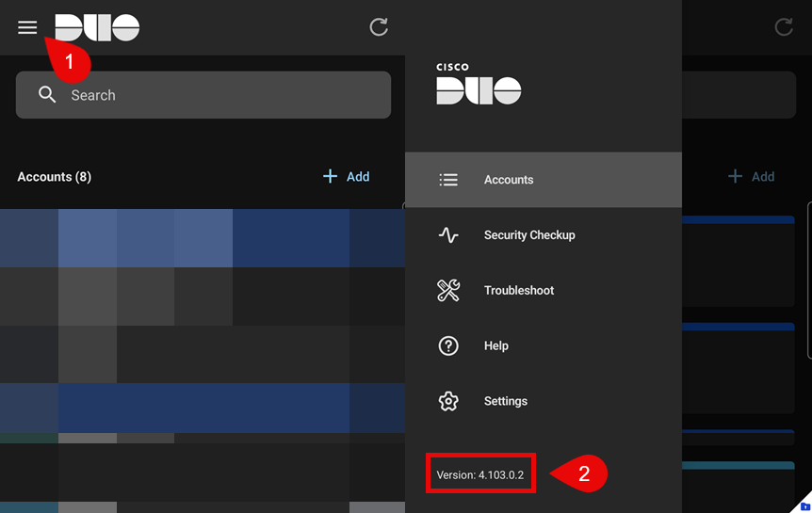This screenshot has height=513, width=812.
Task: Click the Accounts list icon in the drawer
Action: (x=448, y=180)
